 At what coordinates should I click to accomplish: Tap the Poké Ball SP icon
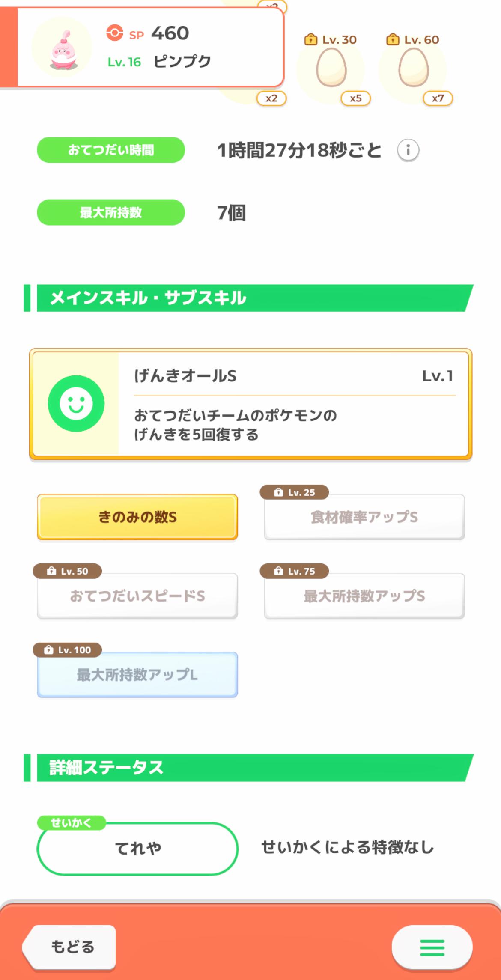pos(115,33)
